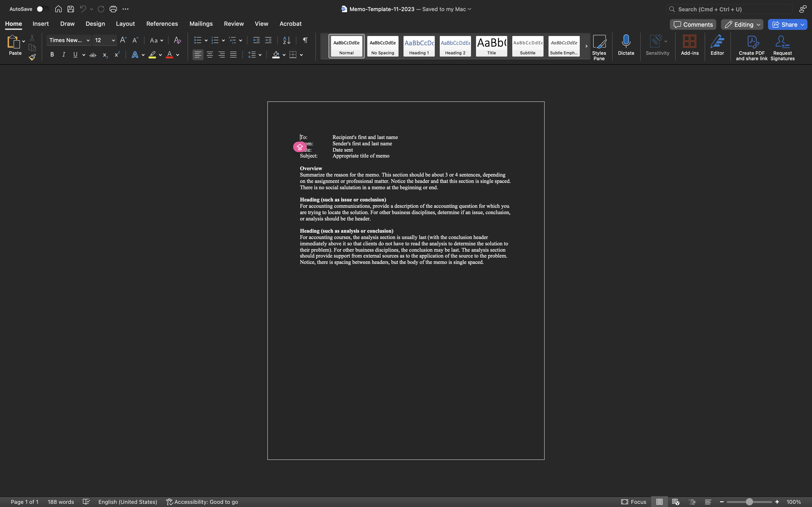
Task: Click the Sort A-Z icon
Action: coord(287,40)
